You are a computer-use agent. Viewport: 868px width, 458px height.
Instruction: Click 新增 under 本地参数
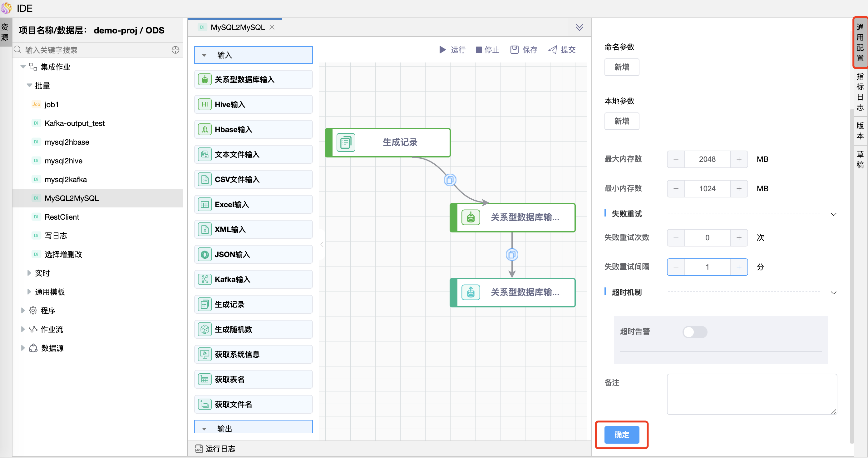coord(622,121)
